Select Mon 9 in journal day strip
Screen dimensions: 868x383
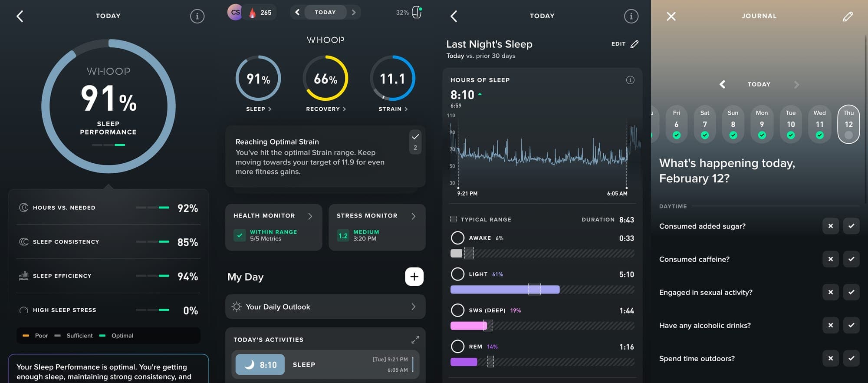tap(762, 124)
